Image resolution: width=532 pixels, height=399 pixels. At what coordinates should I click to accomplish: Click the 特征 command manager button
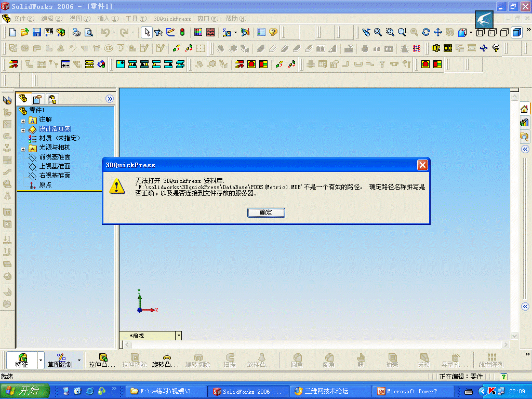click(x=22, y=361)
